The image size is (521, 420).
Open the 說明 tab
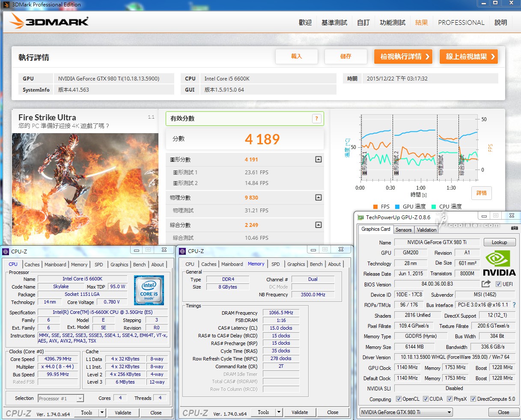click(501, 22)
